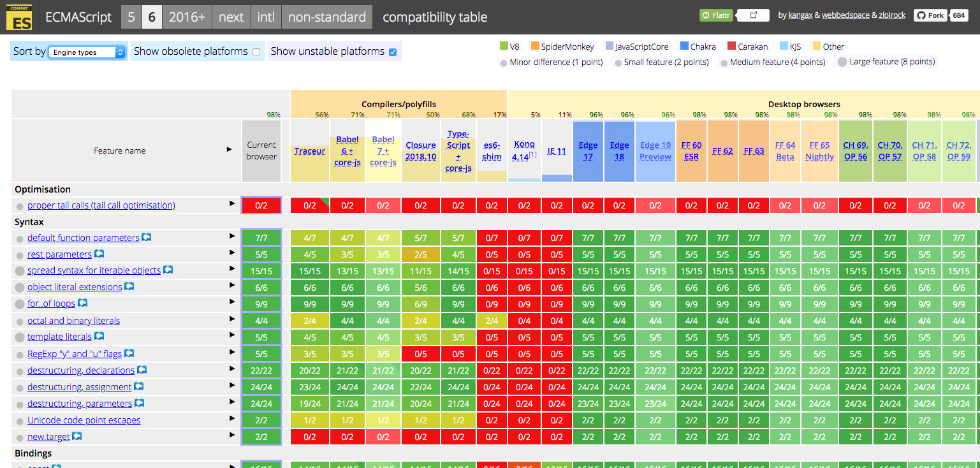The image size is (980, 468).
Task: Click the SpiderMonkey orange legend swatch
Action: pyautogui.click(x=534, y=46)
